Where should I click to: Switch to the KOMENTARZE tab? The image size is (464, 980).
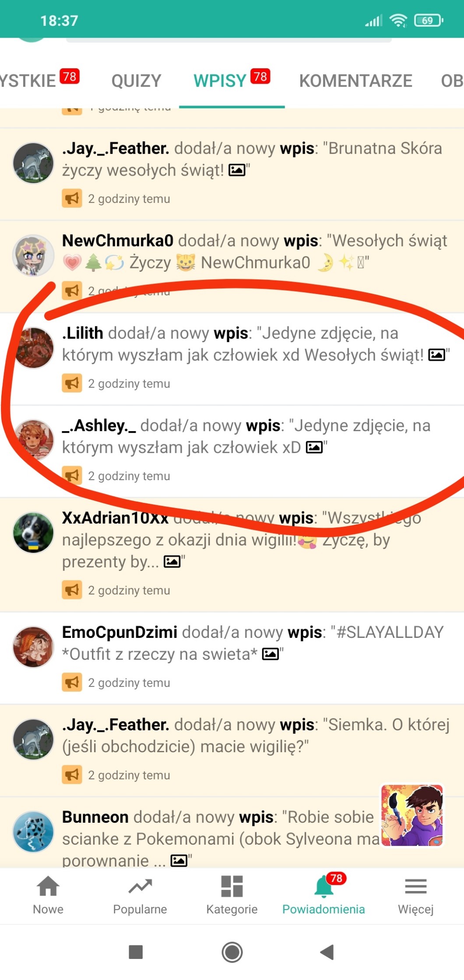355,81
